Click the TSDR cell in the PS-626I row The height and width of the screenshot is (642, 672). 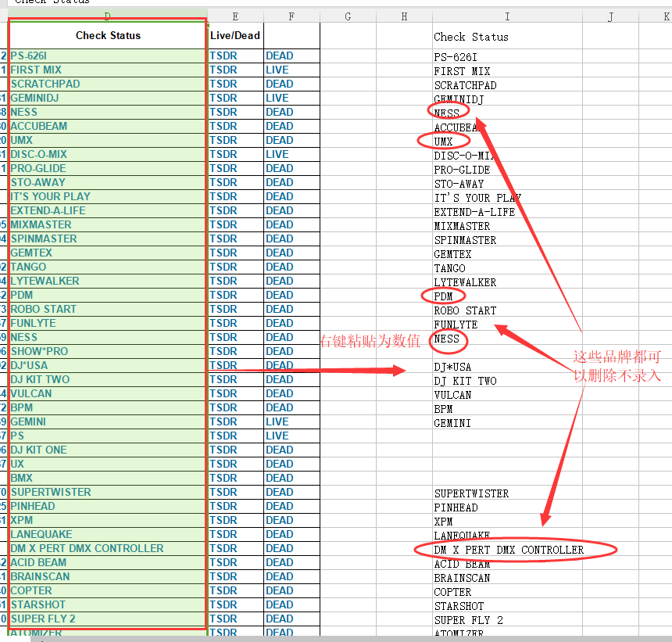236,56
